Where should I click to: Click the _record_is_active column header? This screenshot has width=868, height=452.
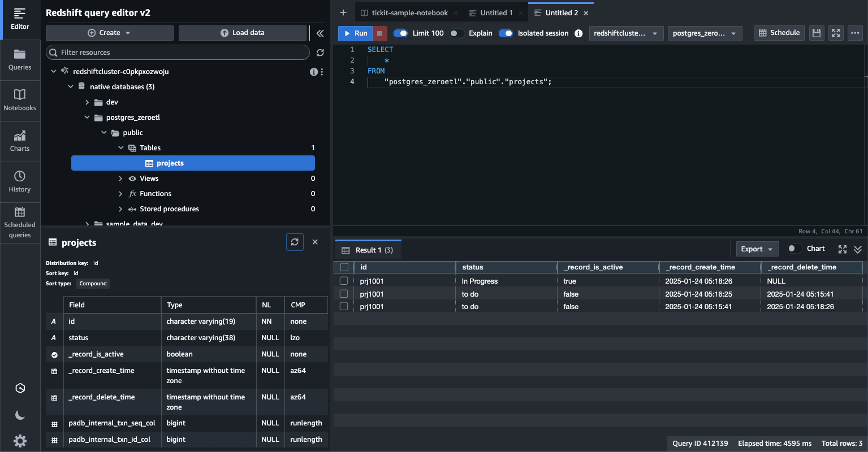point(608,267)
